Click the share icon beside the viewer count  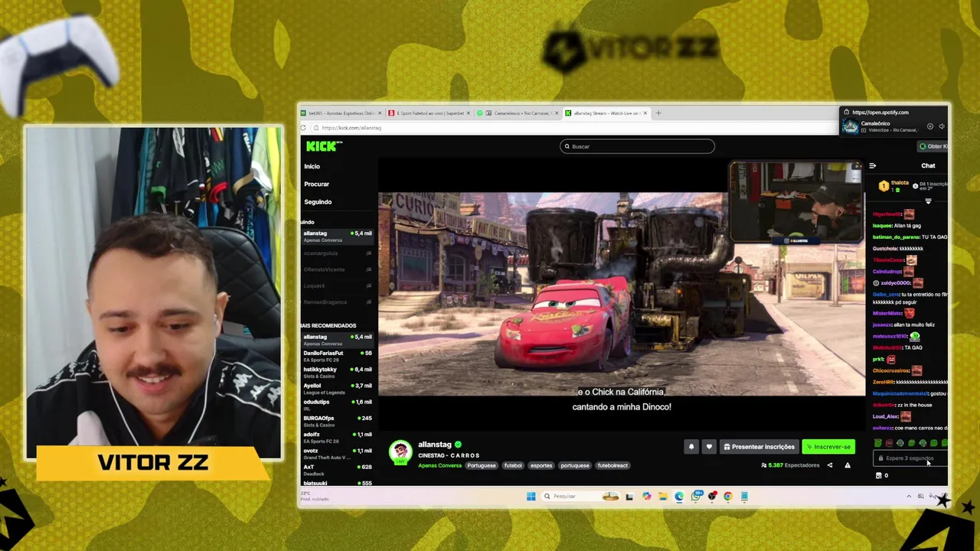[830, 465]
